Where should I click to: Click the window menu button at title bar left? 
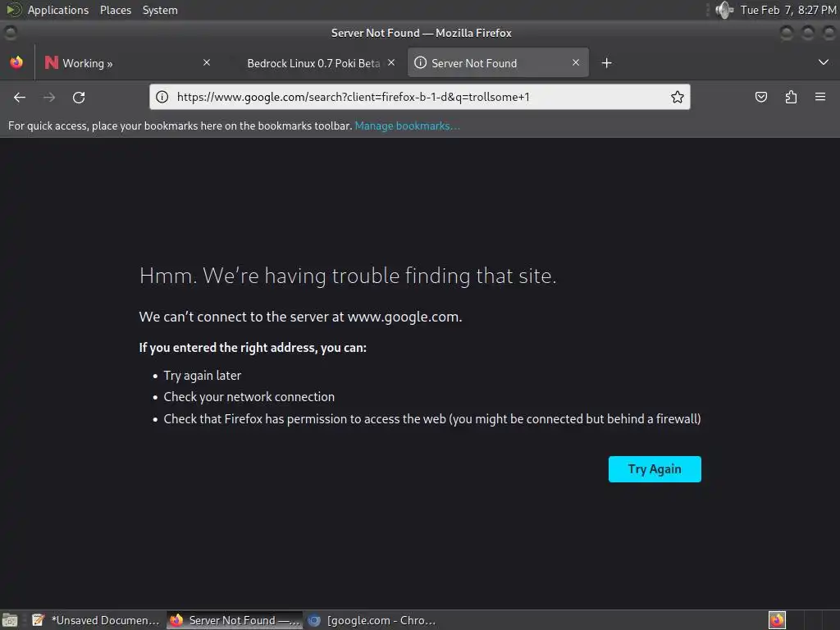tap(10, 33)
